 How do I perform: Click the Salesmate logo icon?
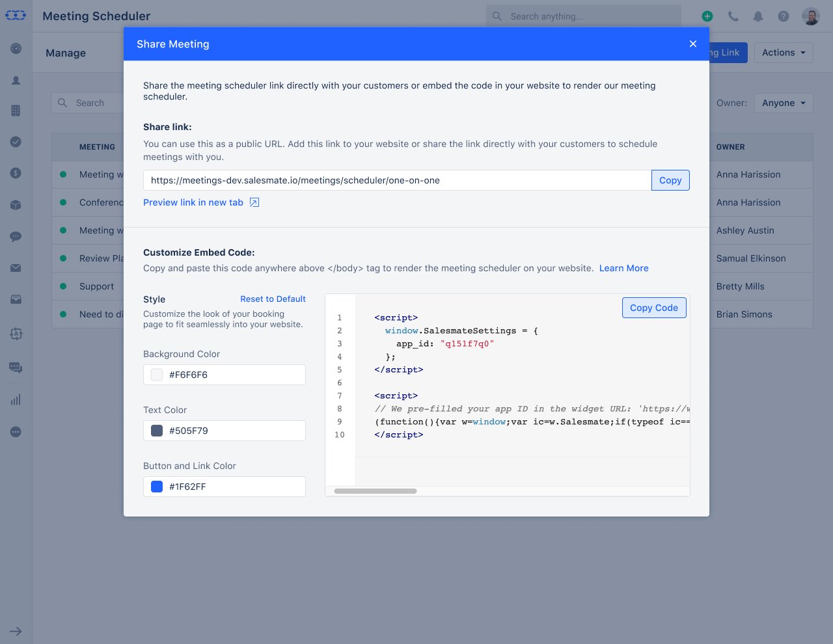[16, 15]
